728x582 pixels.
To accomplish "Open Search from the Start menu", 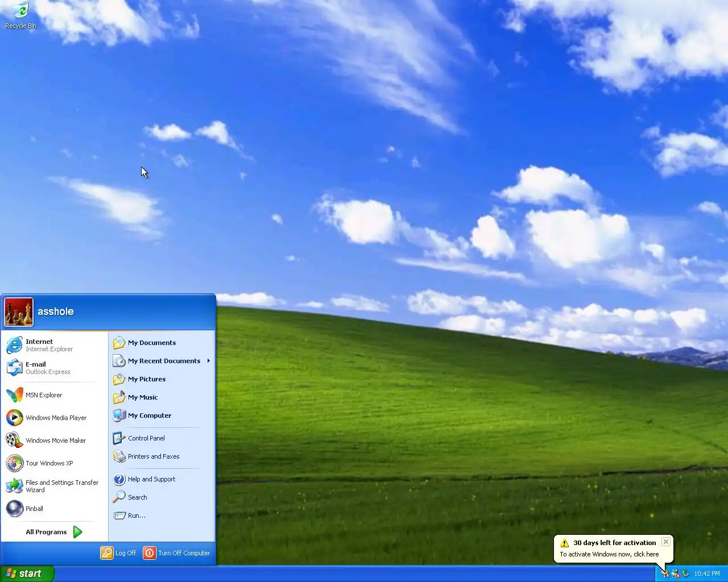I will pyautogui.click(x=162, y=497).
